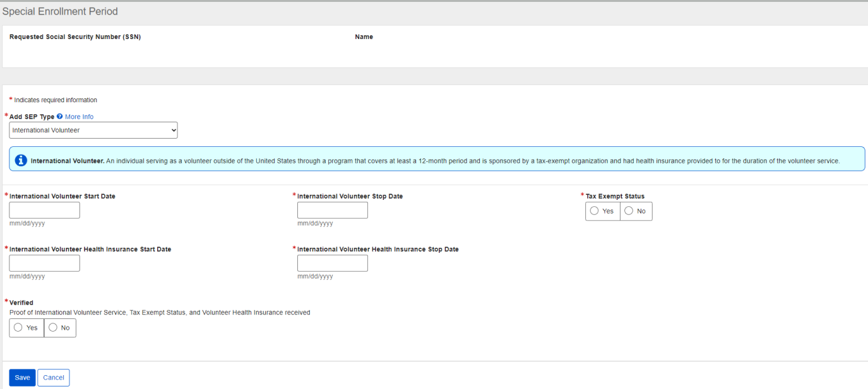Click the International Volunteer Stop Date field
The image size is (868, 389).
pyautogui.click(x=333, y=211)
